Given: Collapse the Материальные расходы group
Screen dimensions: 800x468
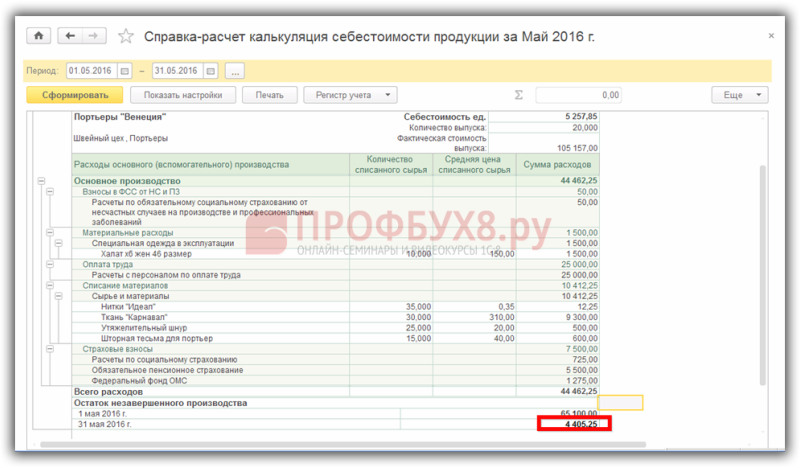Looking at the screenshot, I should point(50,233).
